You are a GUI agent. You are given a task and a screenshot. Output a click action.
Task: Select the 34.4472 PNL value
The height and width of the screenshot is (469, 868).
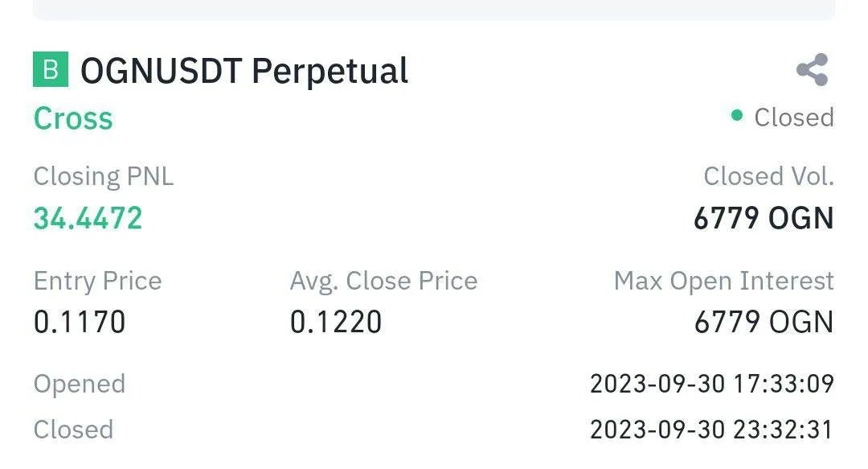tap(88, 218)
